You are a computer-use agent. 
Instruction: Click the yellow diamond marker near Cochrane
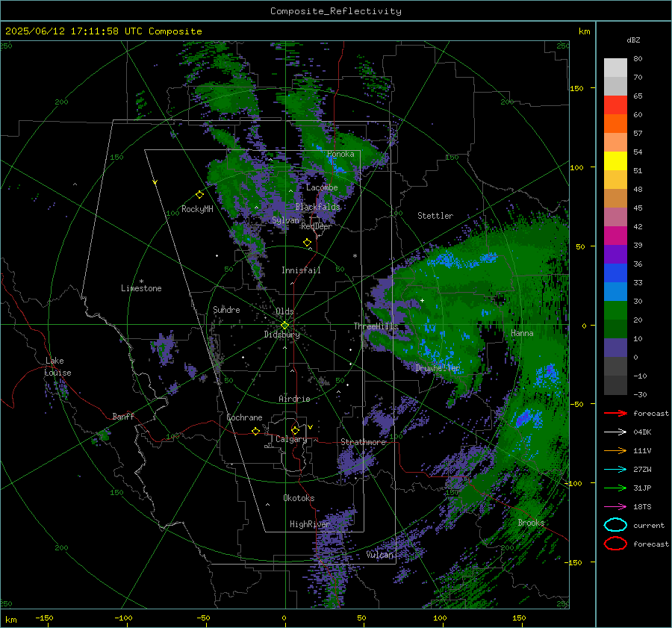pos(256,431)
